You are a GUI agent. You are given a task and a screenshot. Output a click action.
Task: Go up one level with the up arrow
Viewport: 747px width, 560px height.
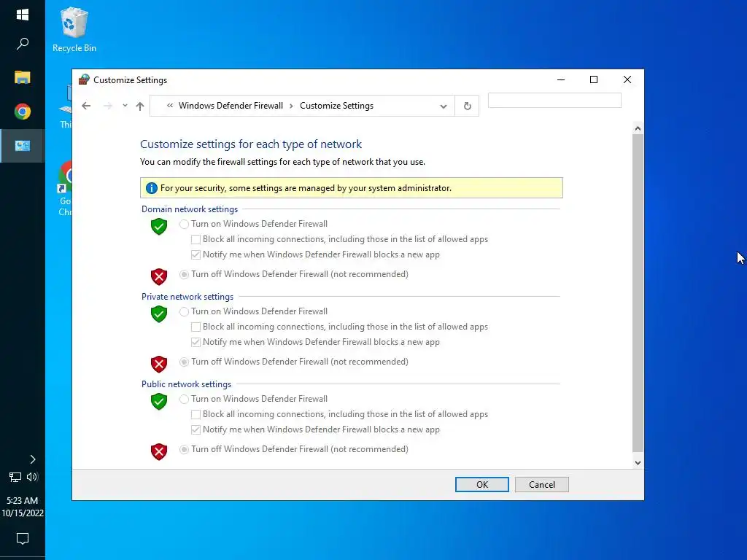click(139, 106)
